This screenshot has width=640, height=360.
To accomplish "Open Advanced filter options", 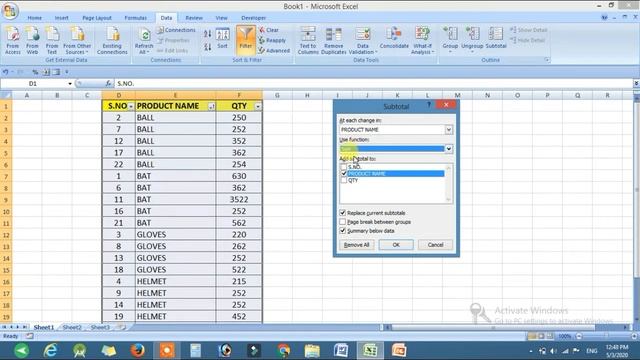I will point(274,51).
